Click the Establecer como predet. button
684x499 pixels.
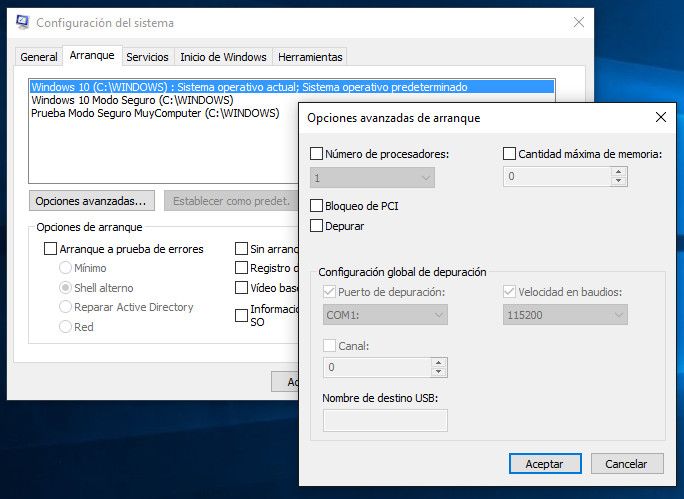point(231,201)
